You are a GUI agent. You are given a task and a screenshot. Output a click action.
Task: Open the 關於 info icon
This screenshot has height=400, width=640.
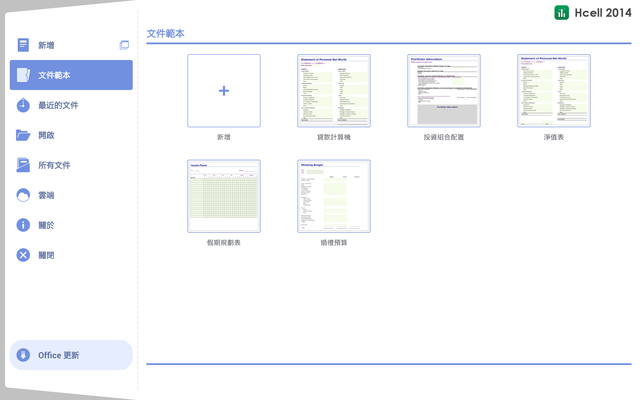pyautogui.click(x=23, y=225)
